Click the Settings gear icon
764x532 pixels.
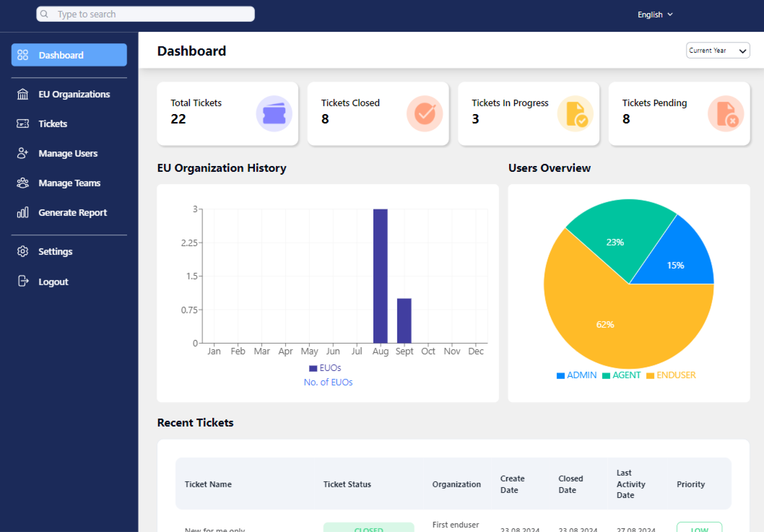coord(23,251)
